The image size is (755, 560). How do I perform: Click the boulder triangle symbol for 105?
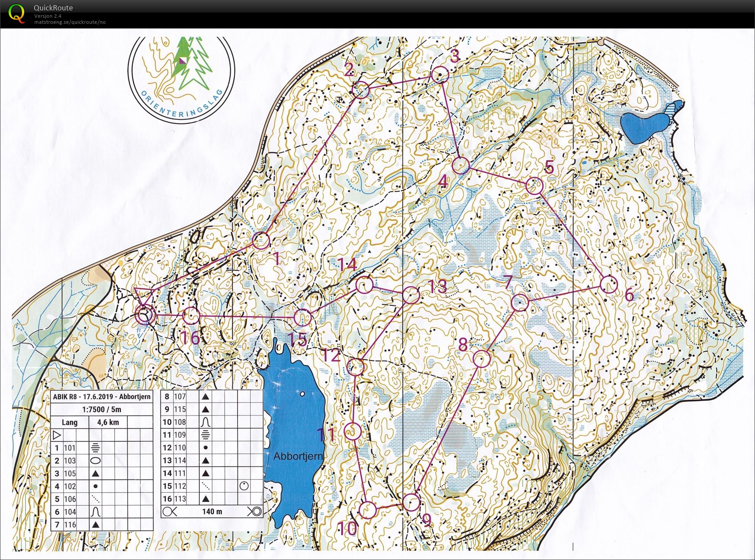(95, 473)
